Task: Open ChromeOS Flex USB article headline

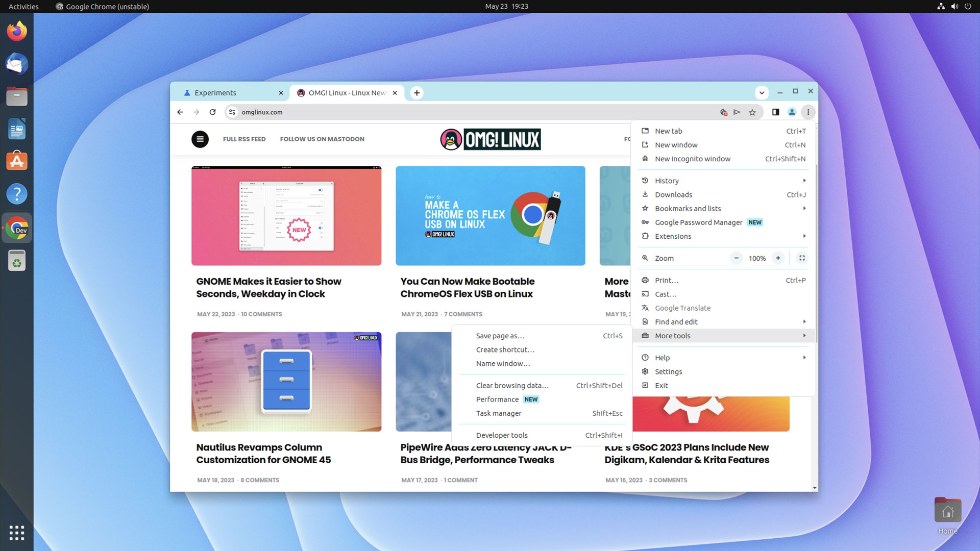Action: coord(467,288)
